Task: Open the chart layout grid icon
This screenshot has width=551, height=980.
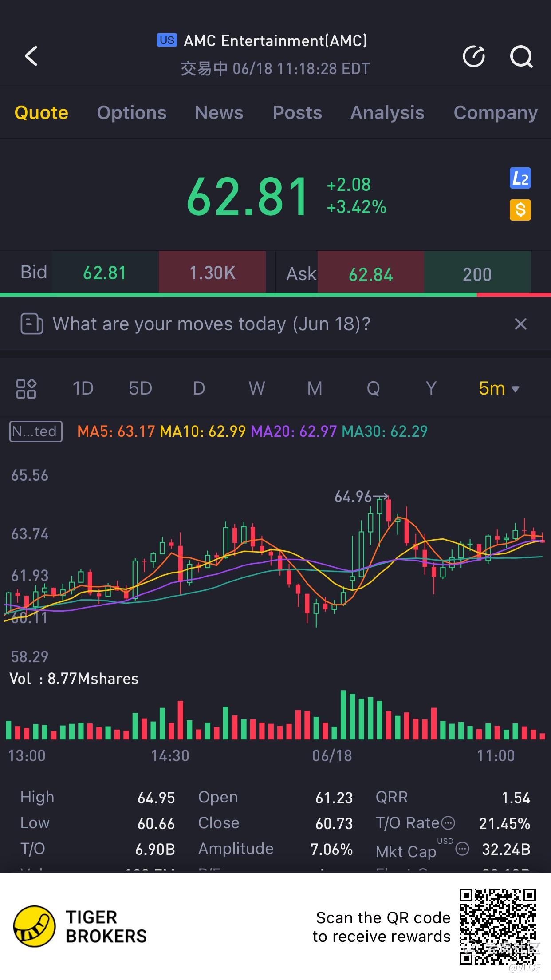Action: [26, 389]
